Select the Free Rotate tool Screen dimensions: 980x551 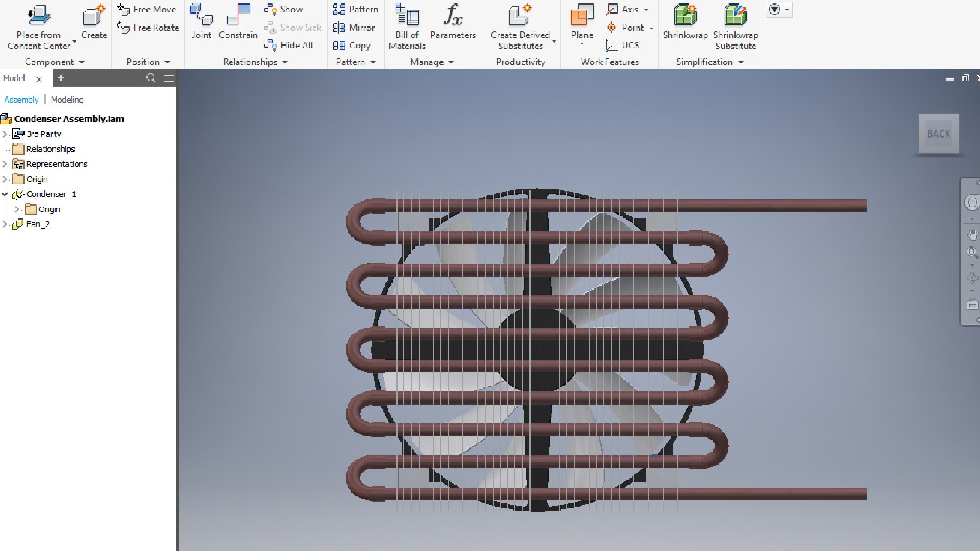coord(148,28)
